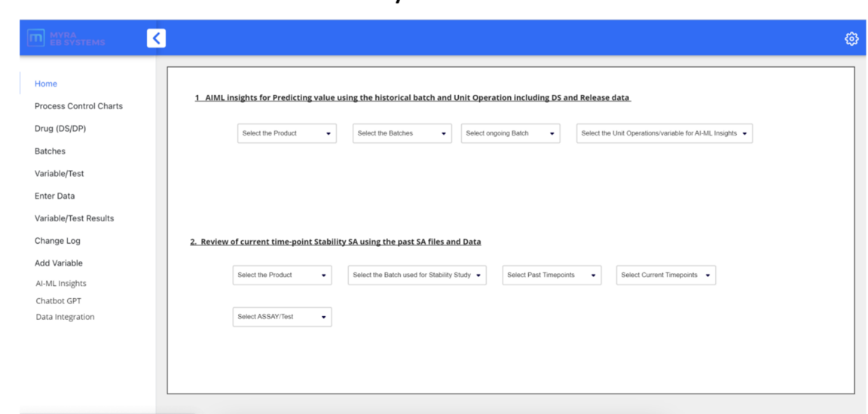
Task: Open the Select Current Timepoints dropdown
Action: click(666, 275)
